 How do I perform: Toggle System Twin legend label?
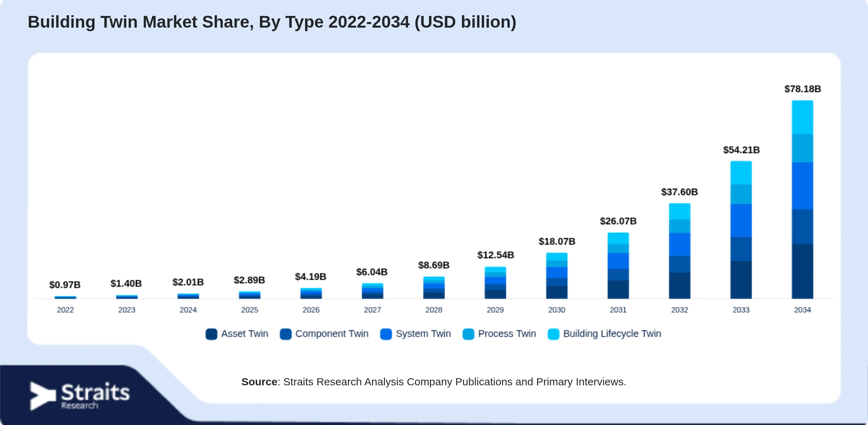tap(423, 334)
